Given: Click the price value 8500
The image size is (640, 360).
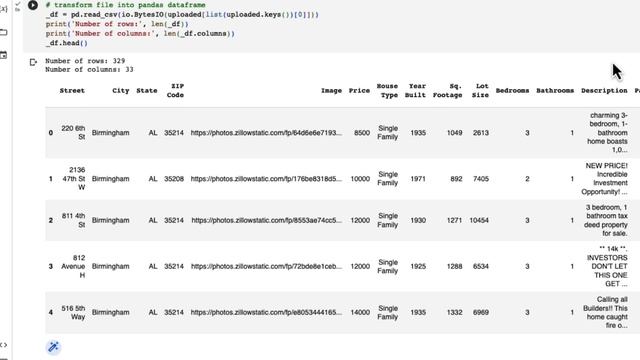Looking at the screenshot, I should (x=362, y=133).
